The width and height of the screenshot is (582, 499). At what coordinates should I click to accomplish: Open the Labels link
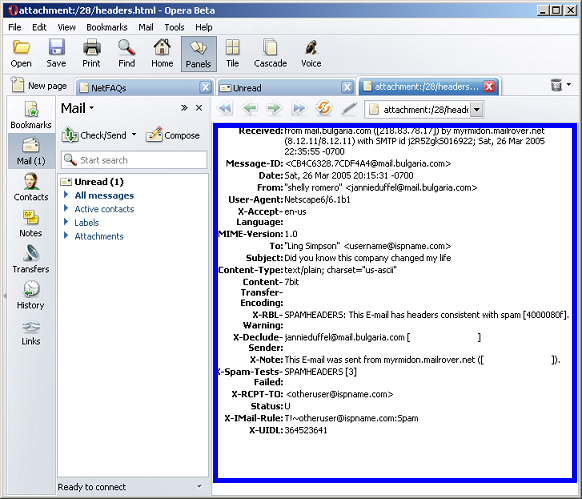86,223
